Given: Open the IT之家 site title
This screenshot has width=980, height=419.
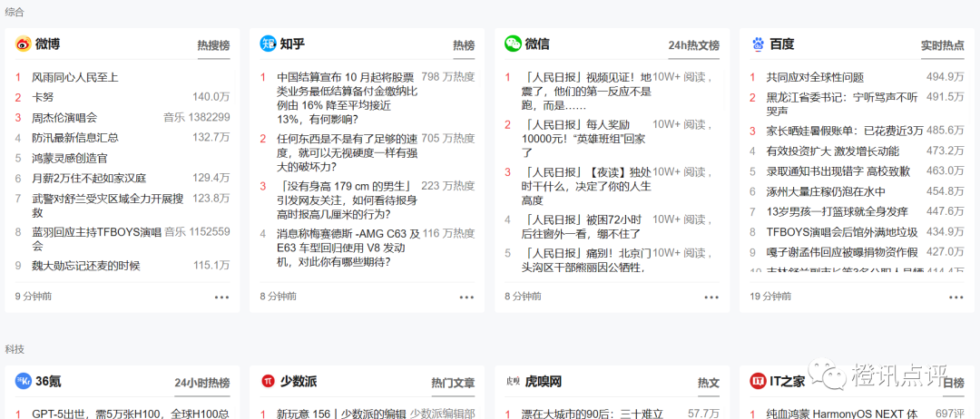Looking at the screenshot, I should 788,382.
